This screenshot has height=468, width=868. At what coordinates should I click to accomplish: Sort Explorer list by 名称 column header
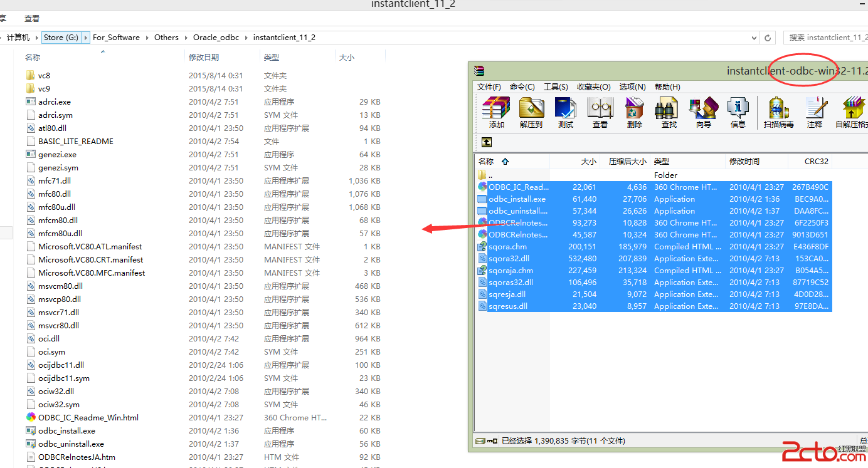point(33,57)
